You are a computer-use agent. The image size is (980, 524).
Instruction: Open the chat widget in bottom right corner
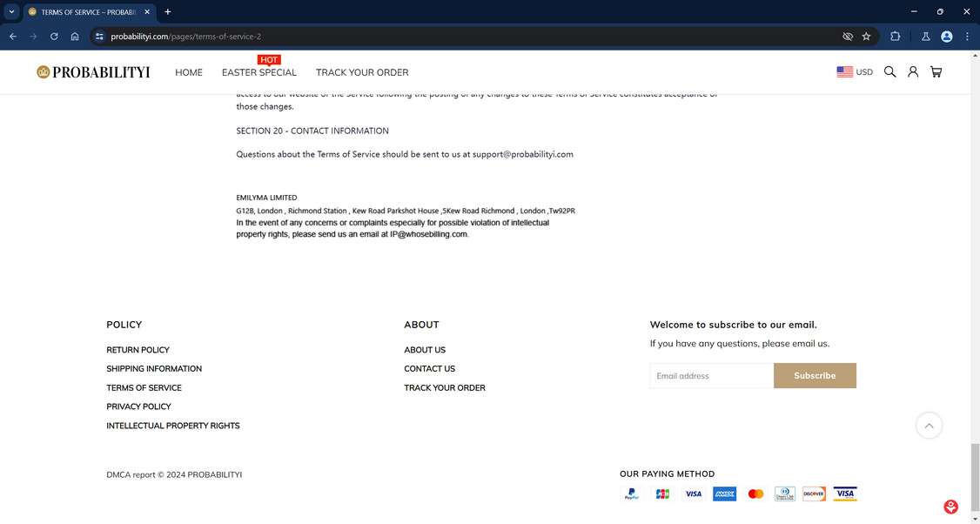pyautogui.click(x=950, y=506)
